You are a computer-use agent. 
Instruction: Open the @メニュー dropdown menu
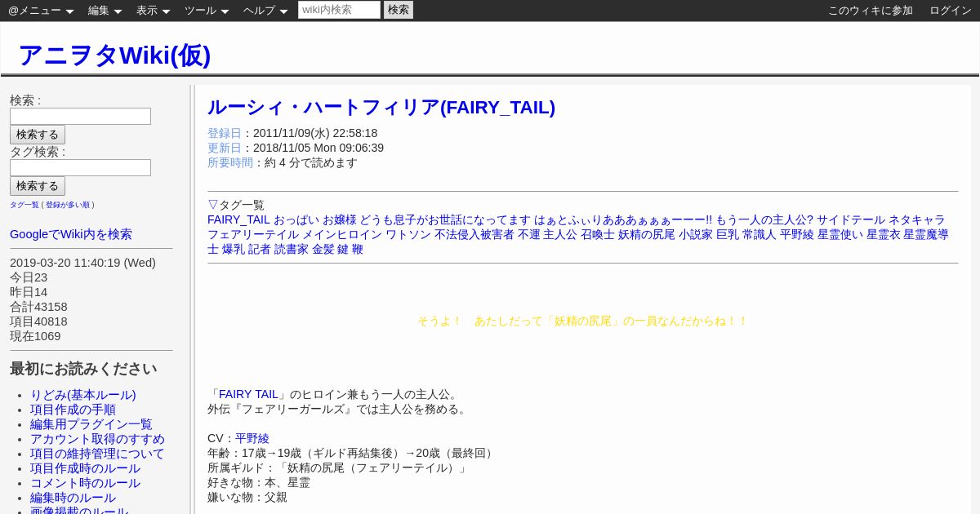[41, 11]
